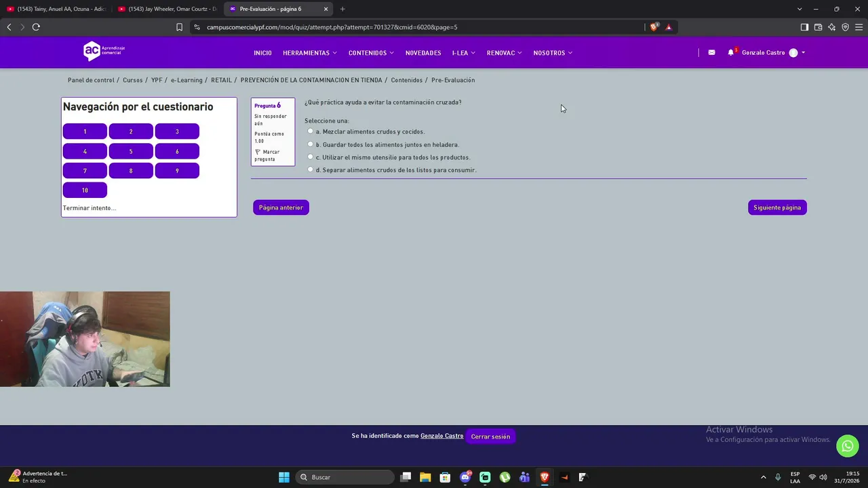Image resolution: width=868 pixels, height=488 pixels.
Task: Go back with the browser back arrow
Action: 9,27
